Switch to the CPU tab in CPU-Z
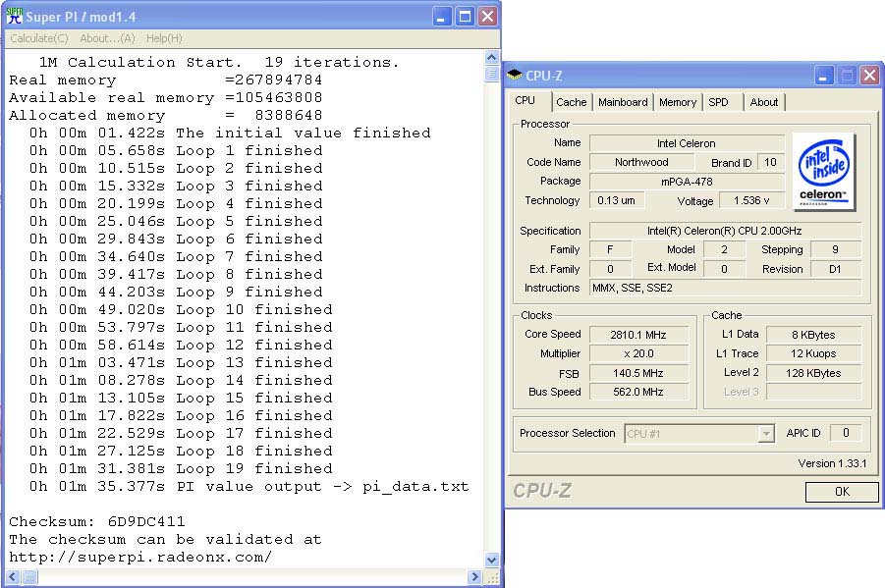The width and height of the screenshot is (885, 588). [525, 100]
